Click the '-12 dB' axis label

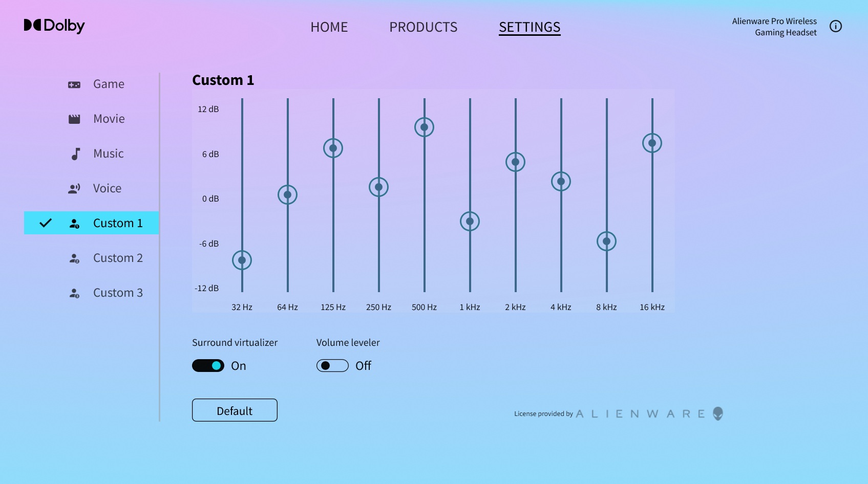coord(206,288)
